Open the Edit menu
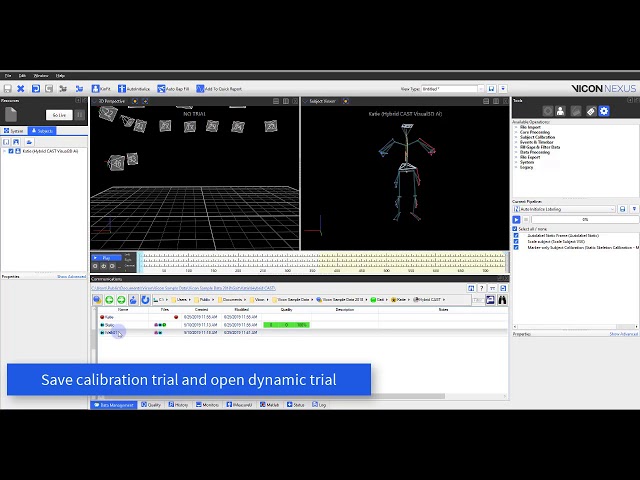 22,76
